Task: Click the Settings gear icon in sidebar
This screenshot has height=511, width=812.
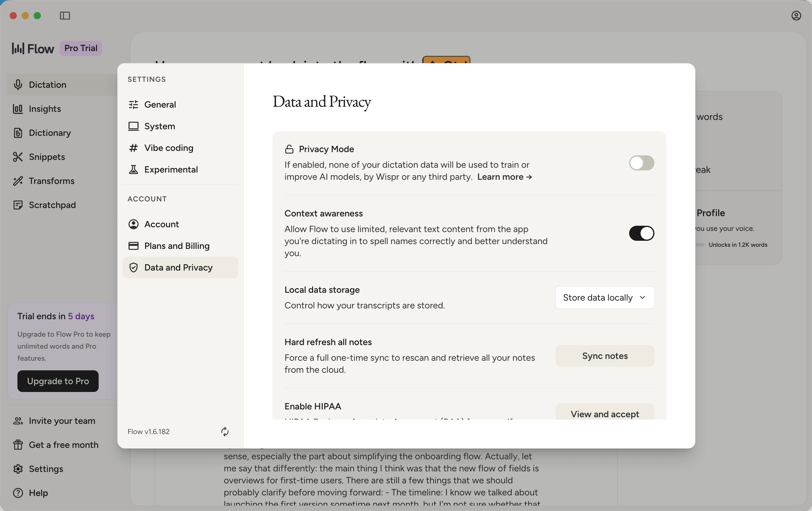Action: [x=18, y=469]
